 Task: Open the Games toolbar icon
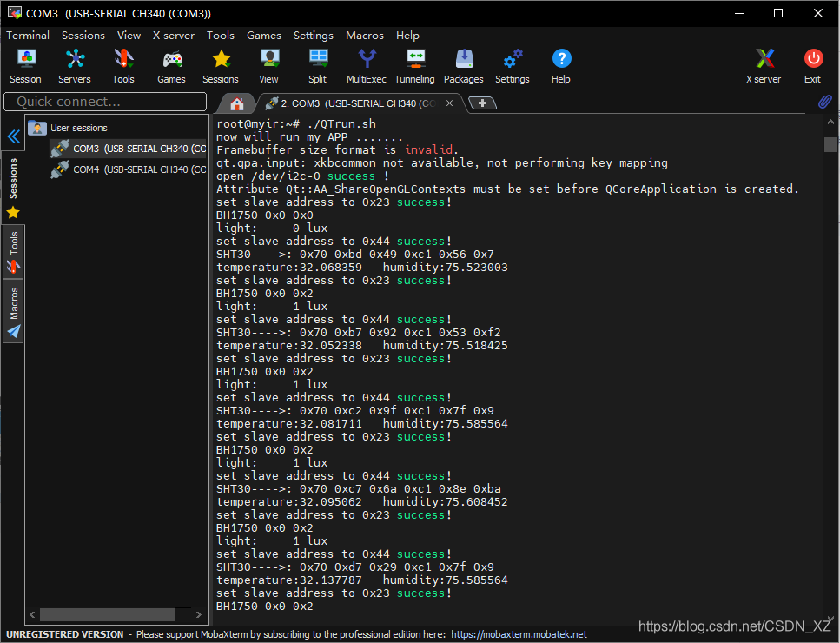(x=171, y=66)
